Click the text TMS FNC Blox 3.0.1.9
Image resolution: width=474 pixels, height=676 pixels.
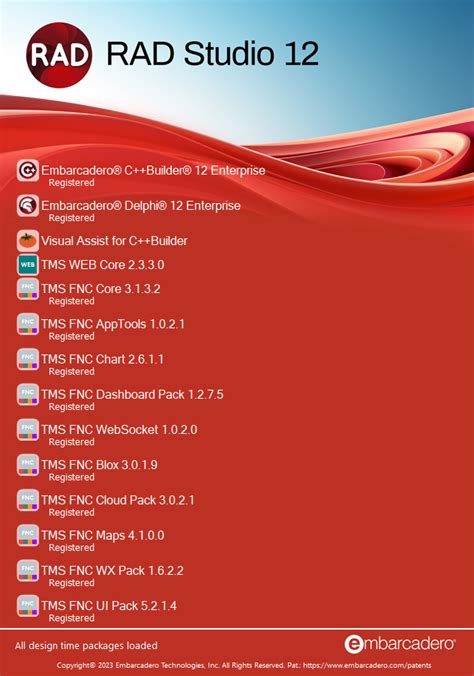[99, 465]
